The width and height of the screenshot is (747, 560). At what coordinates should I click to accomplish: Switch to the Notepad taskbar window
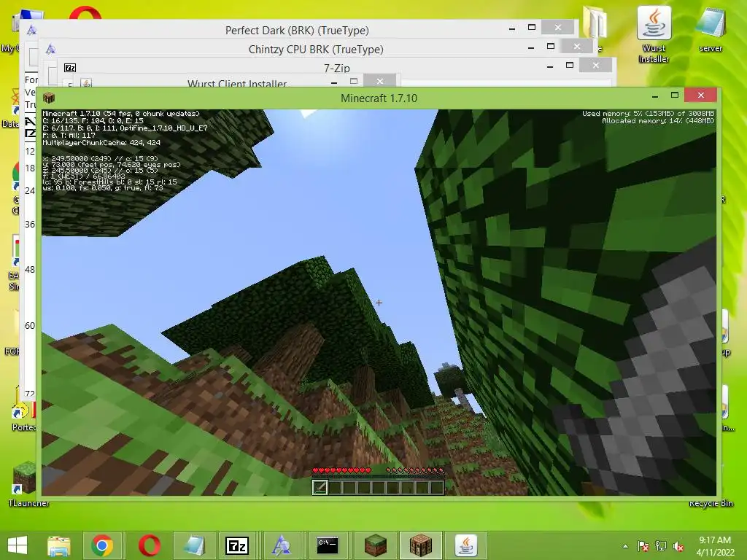click(x=194, y=545)
